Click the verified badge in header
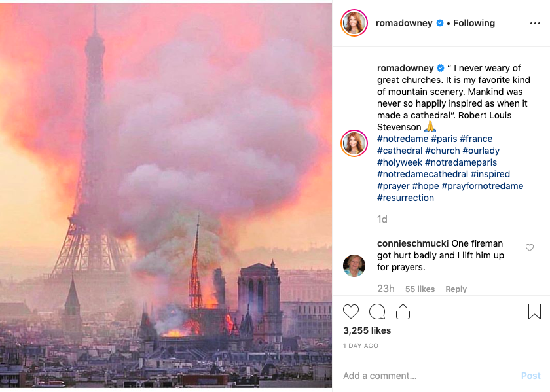This screenshot has width=550, height=392. tap(440, 23)
